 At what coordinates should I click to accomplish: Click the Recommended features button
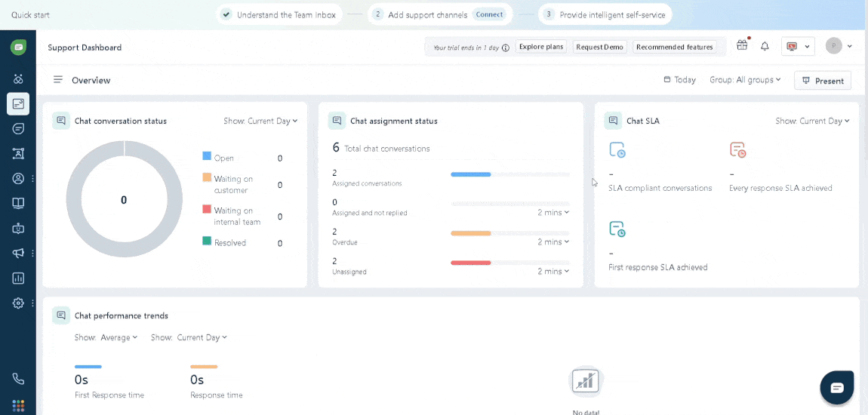click(x=674, y=47)
